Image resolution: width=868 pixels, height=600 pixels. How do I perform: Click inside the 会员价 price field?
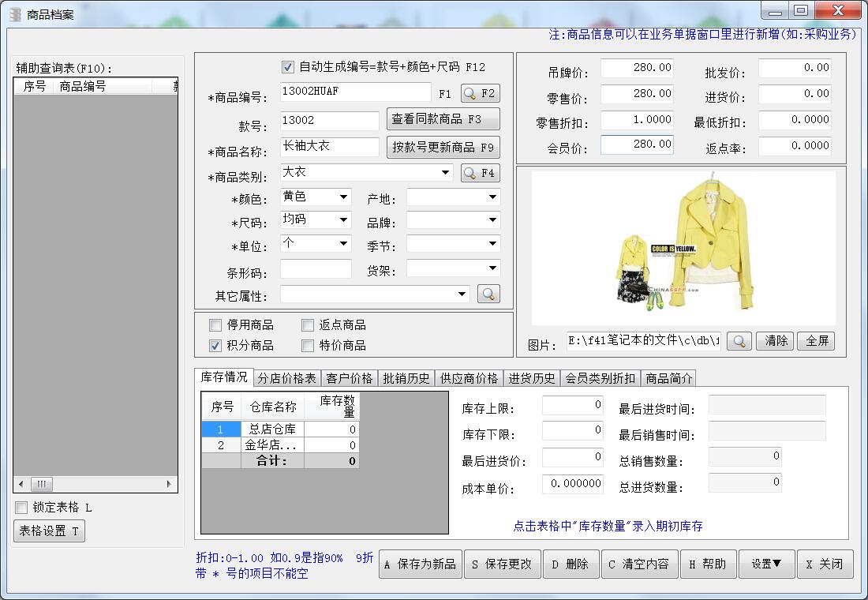tap(637, 144)
